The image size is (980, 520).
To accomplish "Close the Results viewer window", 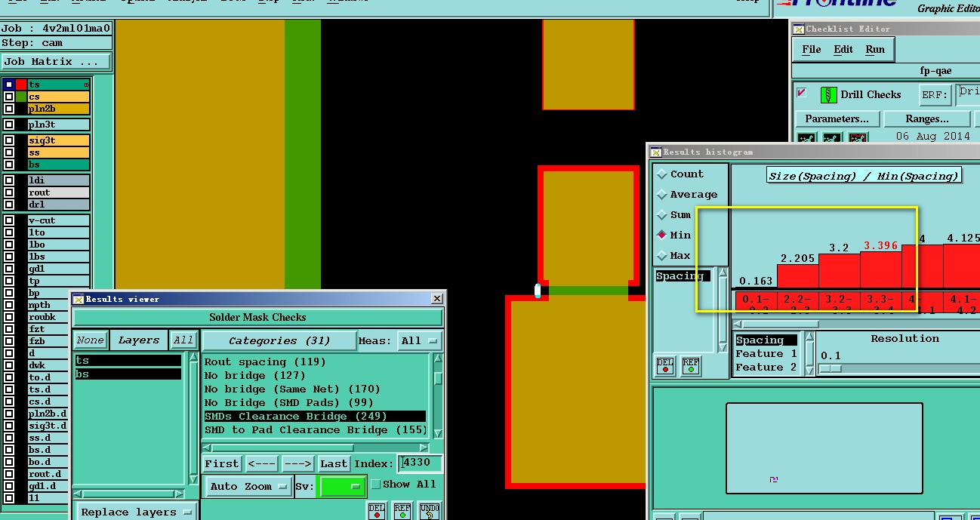I will [437, 299].
